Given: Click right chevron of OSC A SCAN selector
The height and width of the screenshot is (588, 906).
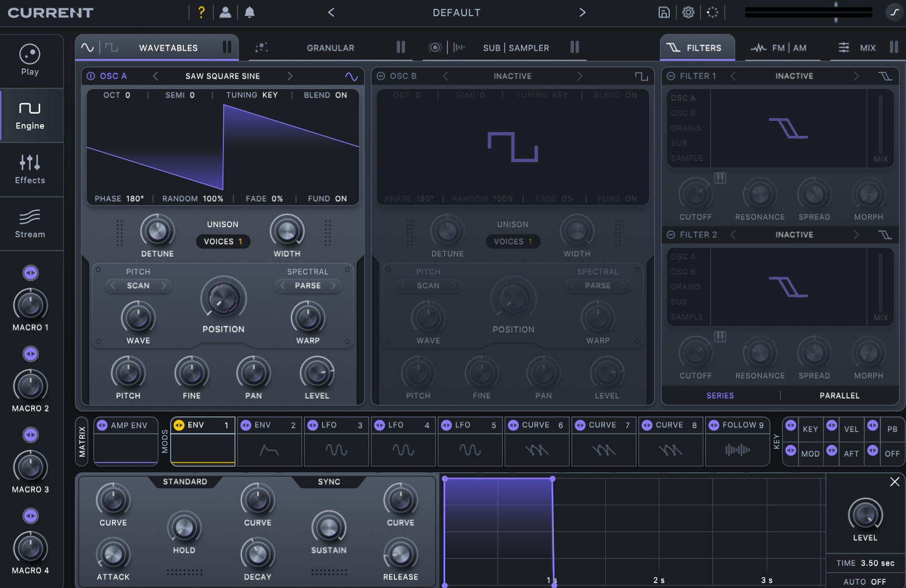Looking at the screenshot, I should click(x=164, y=286).
